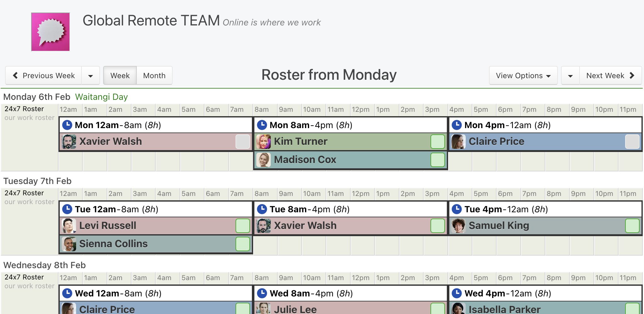Screen dimensions: 644x314
Task: Click the clock icon on Mon 12am-8am shift
Action: pyautogui.click(x=67, y=125)
